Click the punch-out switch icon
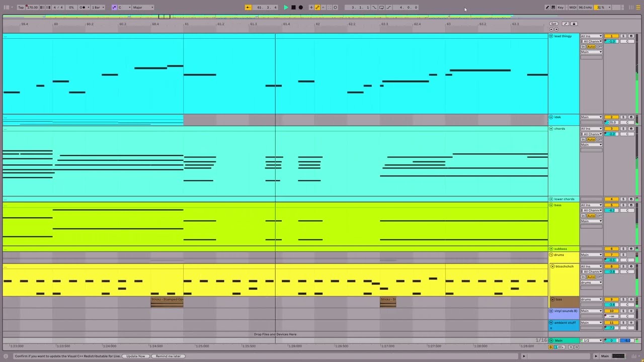This screenshot has height=362, width=644. point(388,7)
